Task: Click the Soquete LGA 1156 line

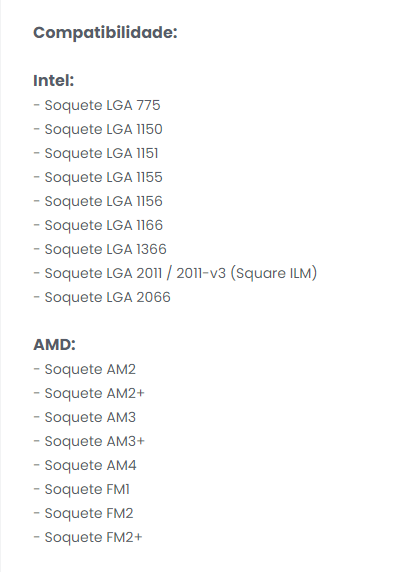Action: (98, 201)
